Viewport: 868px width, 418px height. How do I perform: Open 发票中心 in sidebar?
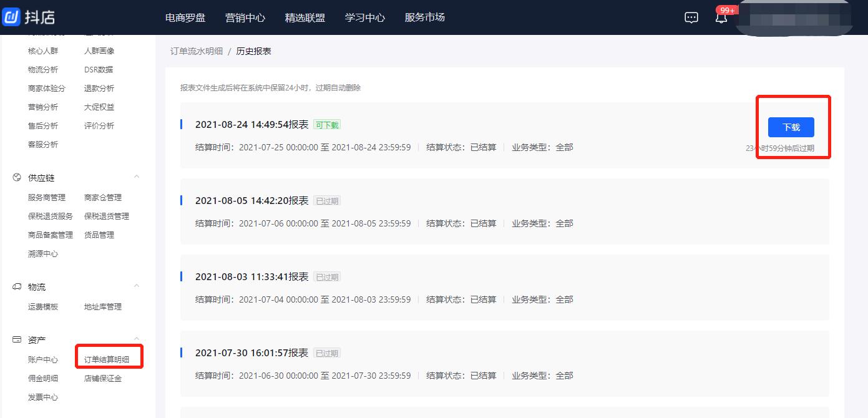pos(43,397)
